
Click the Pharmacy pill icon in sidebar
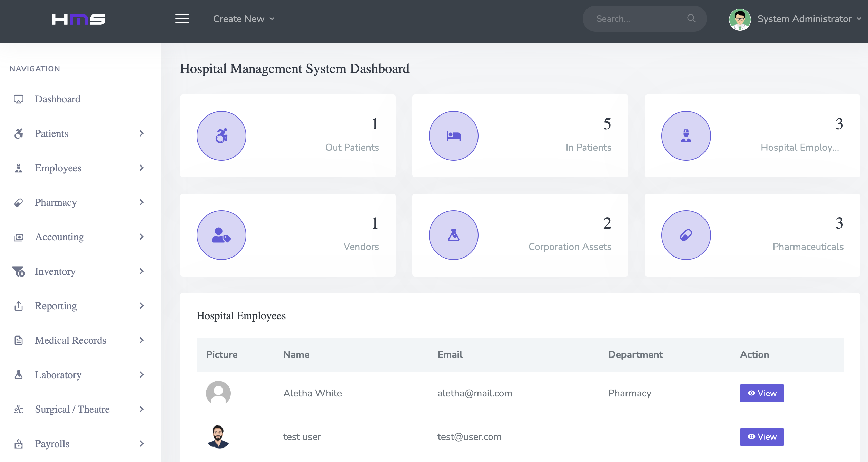(x=19, y=202)
